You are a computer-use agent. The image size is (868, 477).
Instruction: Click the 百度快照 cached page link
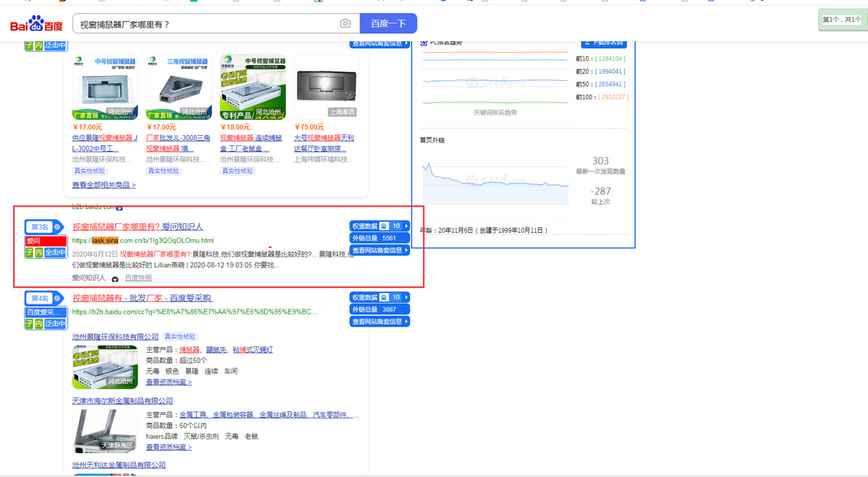(x=137, y=278)
